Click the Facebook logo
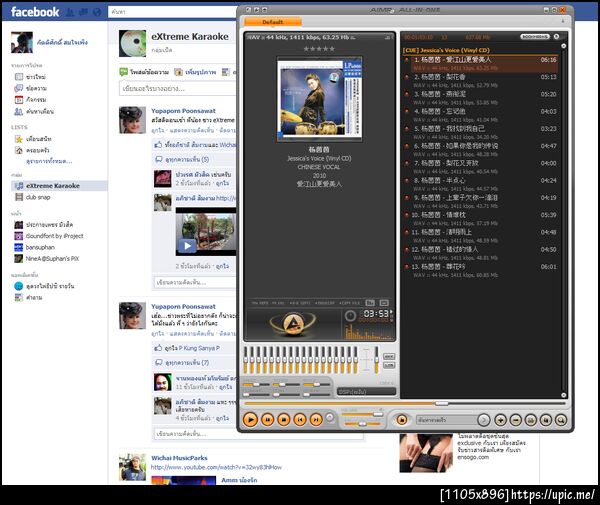 (35, 12)
